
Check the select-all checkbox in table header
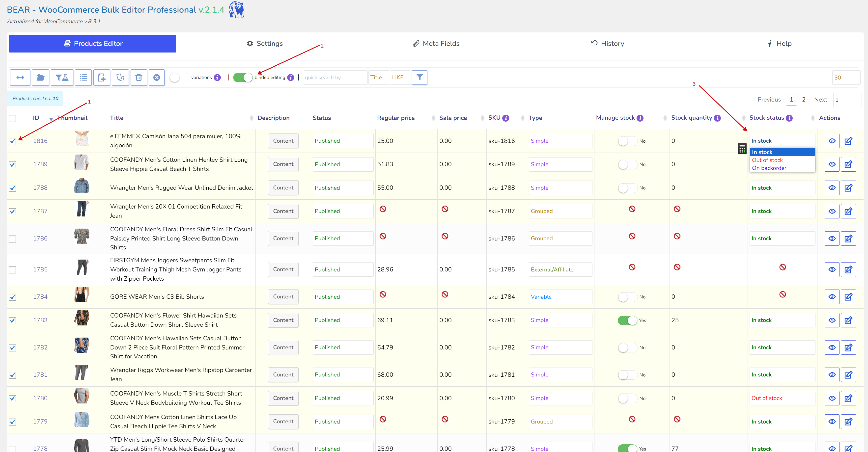12,118
